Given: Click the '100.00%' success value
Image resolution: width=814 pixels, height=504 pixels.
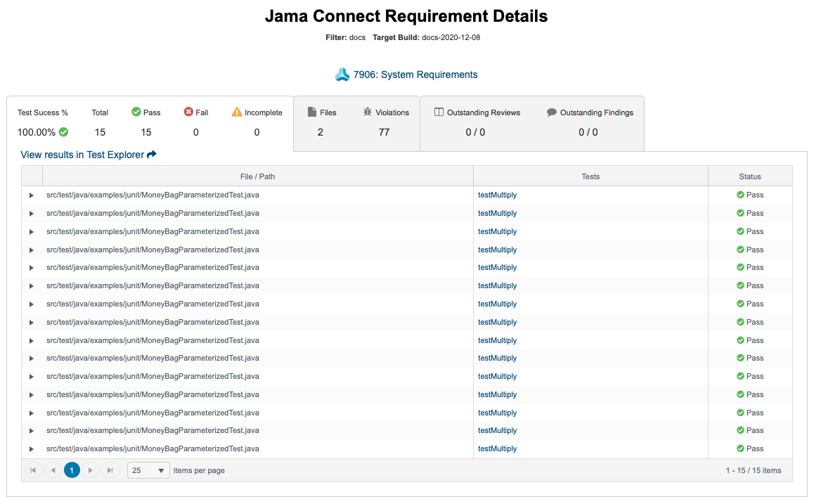Looking at the screenshot, I should pos(37,132).
